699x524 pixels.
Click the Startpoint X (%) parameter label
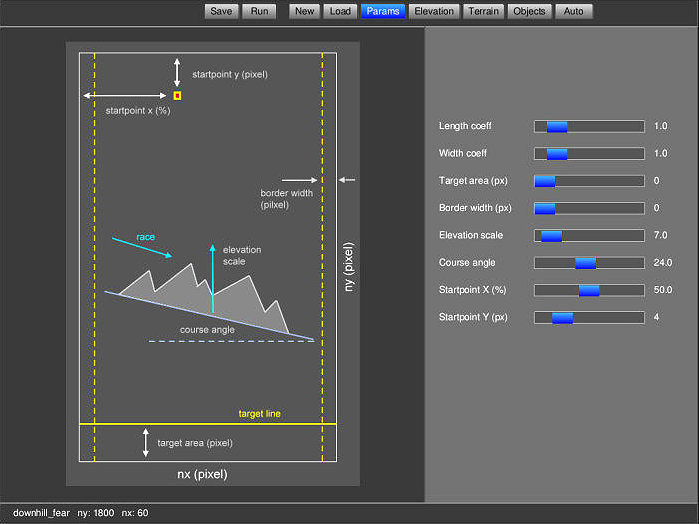pos(473,290)
